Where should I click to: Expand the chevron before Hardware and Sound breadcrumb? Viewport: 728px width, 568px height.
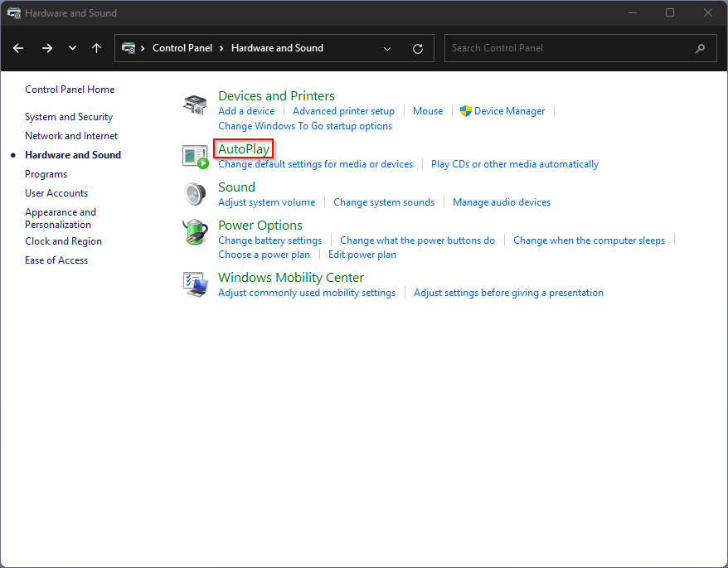[221, 48]
